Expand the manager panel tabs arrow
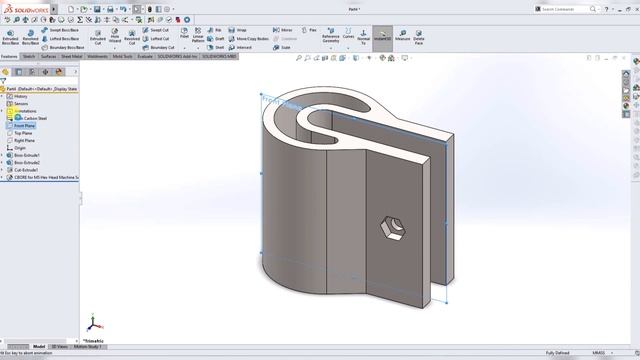Viewport: 640px width, 360px height. pos(75,72)
